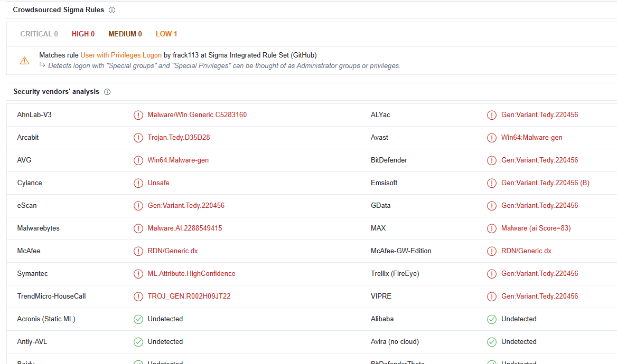Select the HIGH 0 severity tab
Image resolution: width=617 pixels, height=364 pixels.
click(x=83, y=34)
